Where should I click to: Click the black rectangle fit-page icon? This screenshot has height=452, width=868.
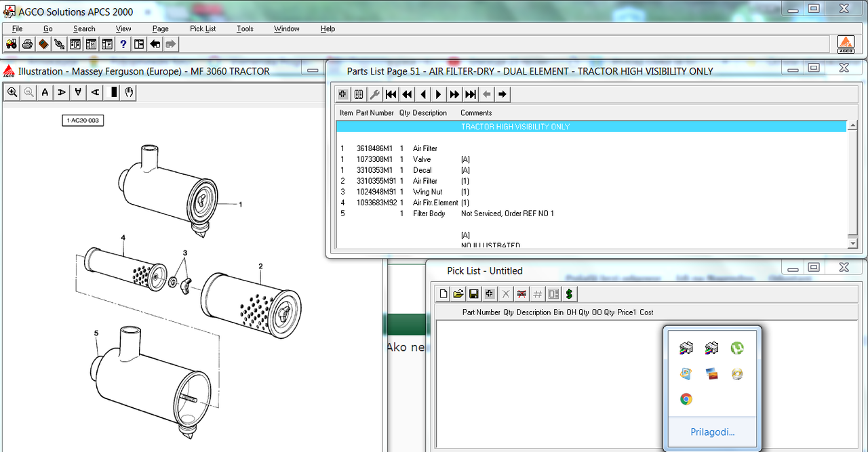(113, 92)
